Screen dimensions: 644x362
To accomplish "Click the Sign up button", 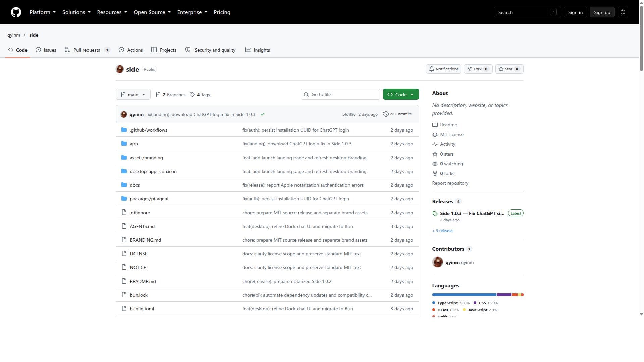I will 602,12.
